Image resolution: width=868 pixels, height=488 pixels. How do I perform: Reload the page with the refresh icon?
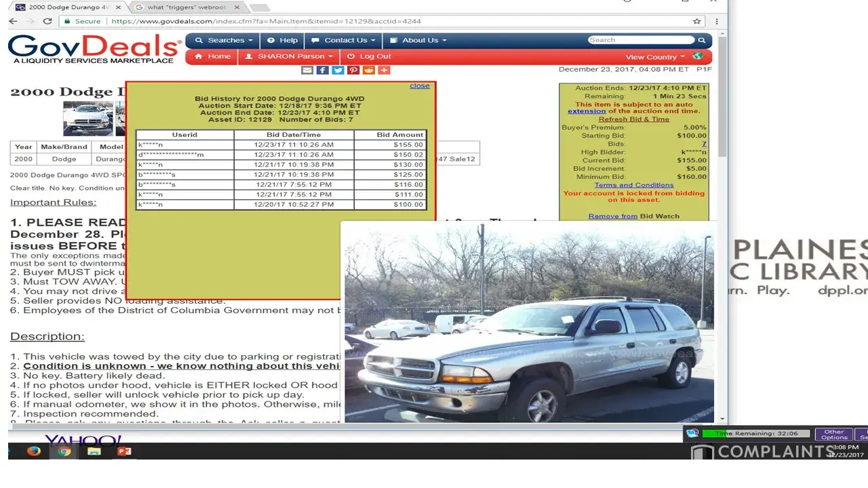click(47, 21)
